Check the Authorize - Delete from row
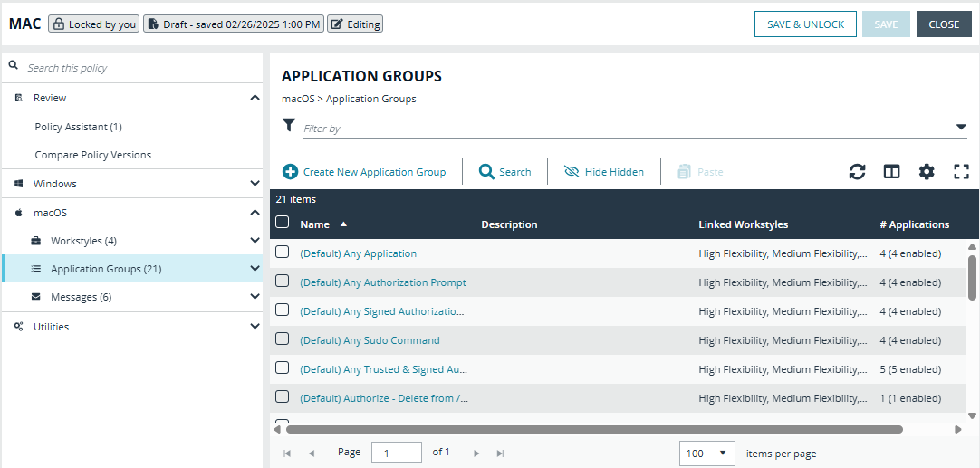Screen dimensions: 980x468 (x=283, y=396)
